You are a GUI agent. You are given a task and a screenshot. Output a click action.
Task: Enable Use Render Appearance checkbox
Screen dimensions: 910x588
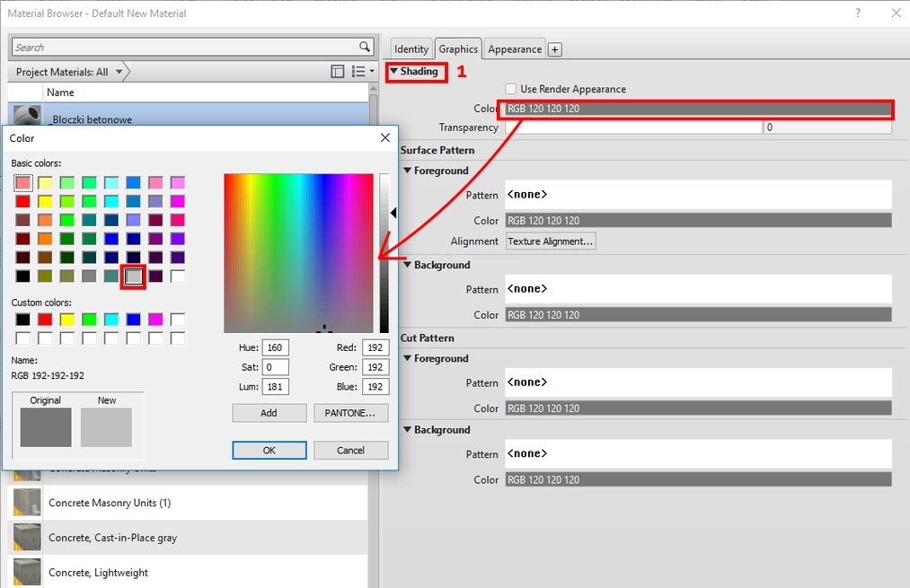[511, 89]
